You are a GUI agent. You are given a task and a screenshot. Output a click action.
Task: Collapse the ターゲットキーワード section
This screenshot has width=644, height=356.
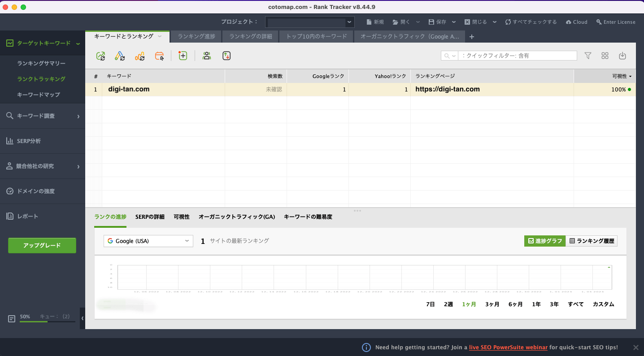click(x=78, y=43)
